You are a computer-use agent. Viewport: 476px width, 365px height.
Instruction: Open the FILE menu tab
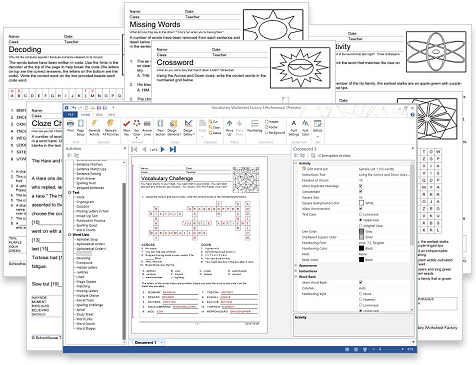tap(70, 115)
